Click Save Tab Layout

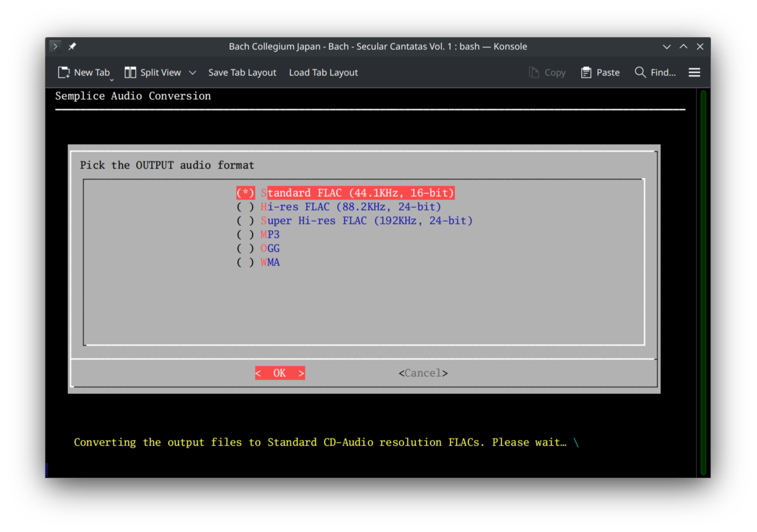(242, 72)
